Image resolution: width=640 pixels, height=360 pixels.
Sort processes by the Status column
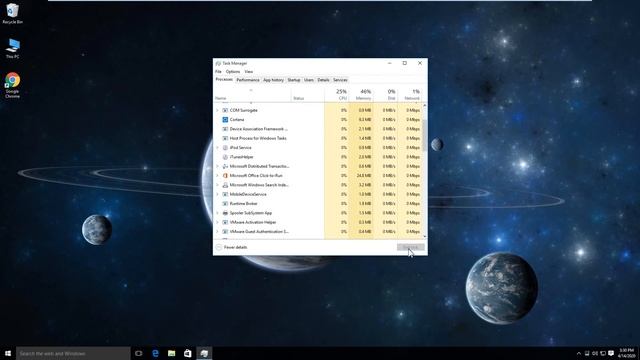(308, 95)
